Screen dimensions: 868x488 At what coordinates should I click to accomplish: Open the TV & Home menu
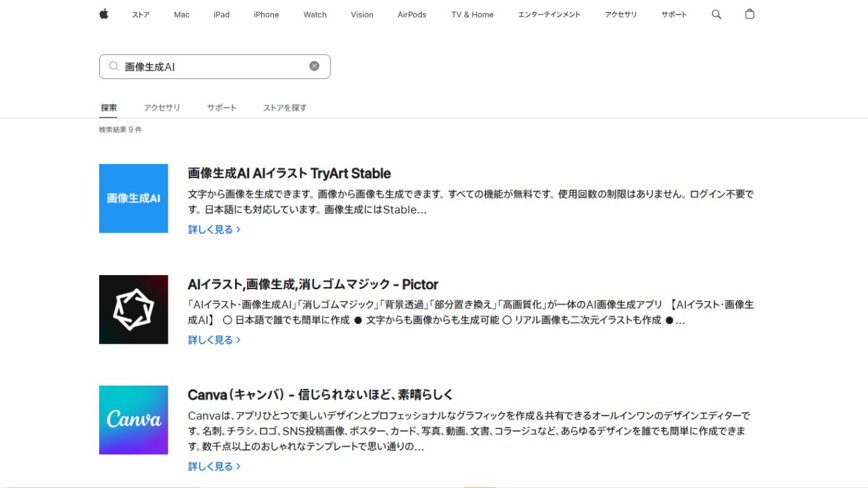point(473,15)
